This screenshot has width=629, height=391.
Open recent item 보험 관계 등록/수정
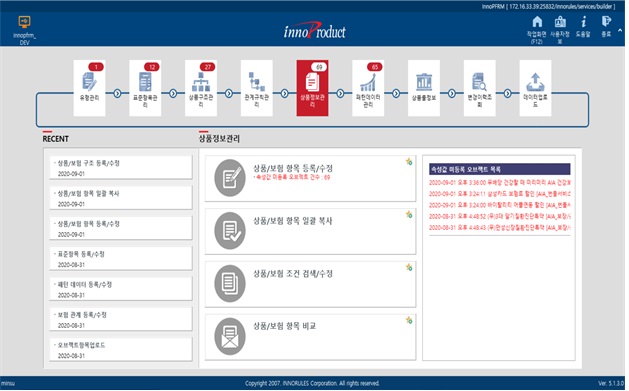click(121, 319)
